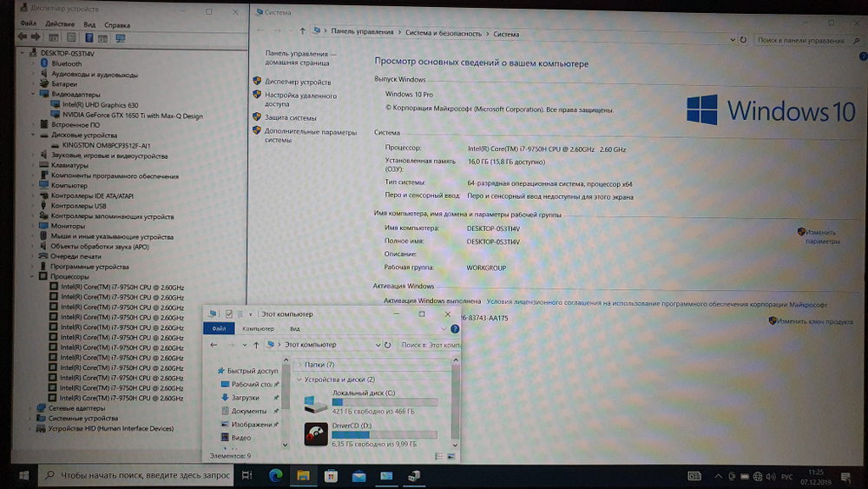This screenshot has width=868, height=489.
Task: Open Windows Start button
Action: click(23, 475)
